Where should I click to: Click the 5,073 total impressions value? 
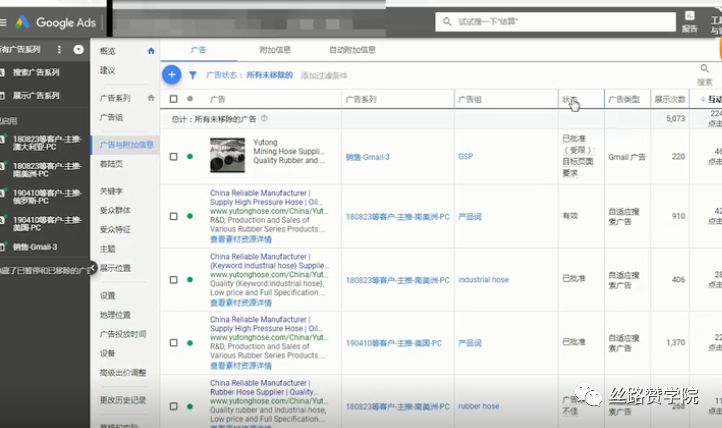click(x=675, y=118)
